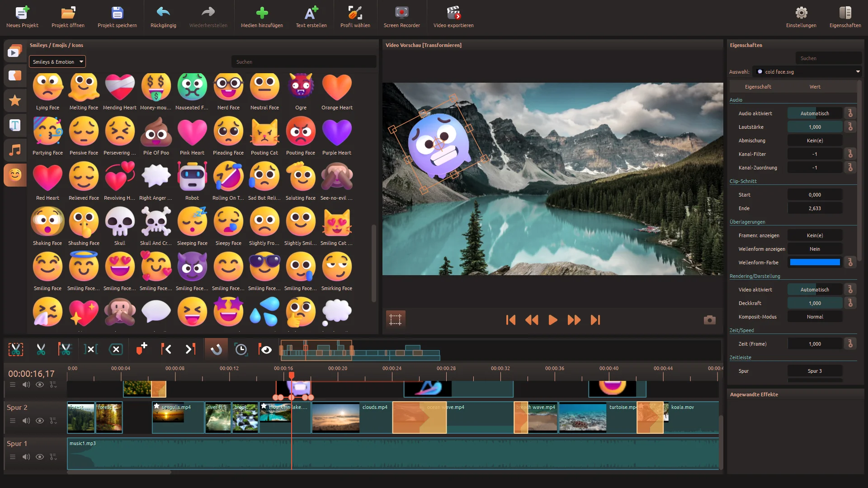Open Komposit-Modus Normal dropdown
This screenshot has width=868, height=488.
815,317
